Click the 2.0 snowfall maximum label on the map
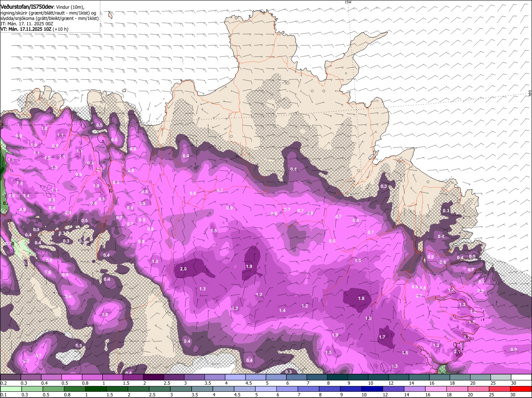This screenshot has width=532, height=398. coord(183,269)
